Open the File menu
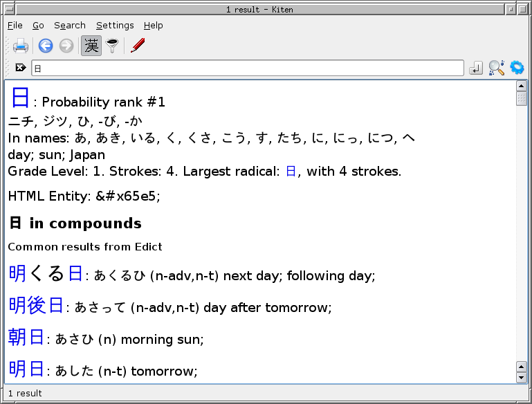 pos(15,26)
